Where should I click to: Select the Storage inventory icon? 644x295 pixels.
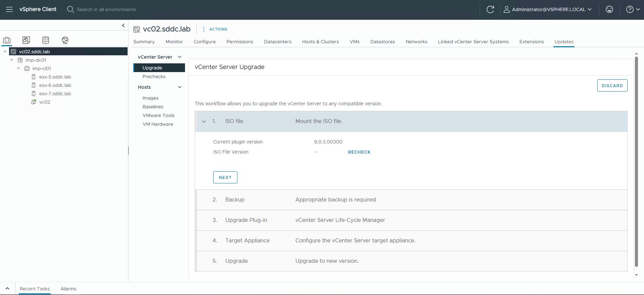(x=46, y=40)
